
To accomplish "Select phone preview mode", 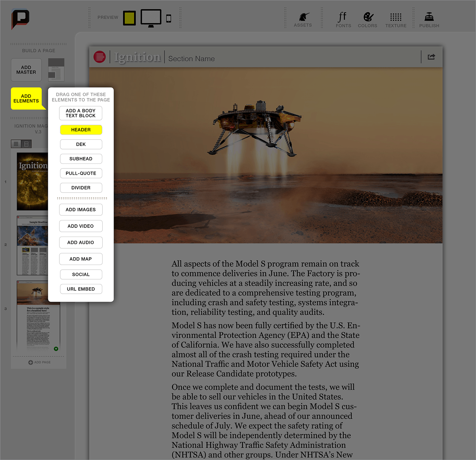I will tap(169, 18).
